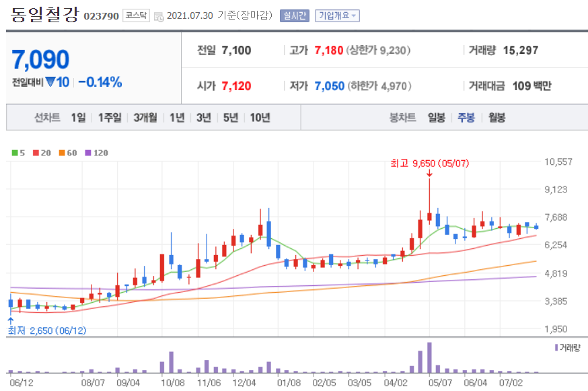Image resolution: width=588 pixels, height=391 pixels.
Task: Click the 코스닥 market badge
Action: pyautogui.click(x=136, y=15)
